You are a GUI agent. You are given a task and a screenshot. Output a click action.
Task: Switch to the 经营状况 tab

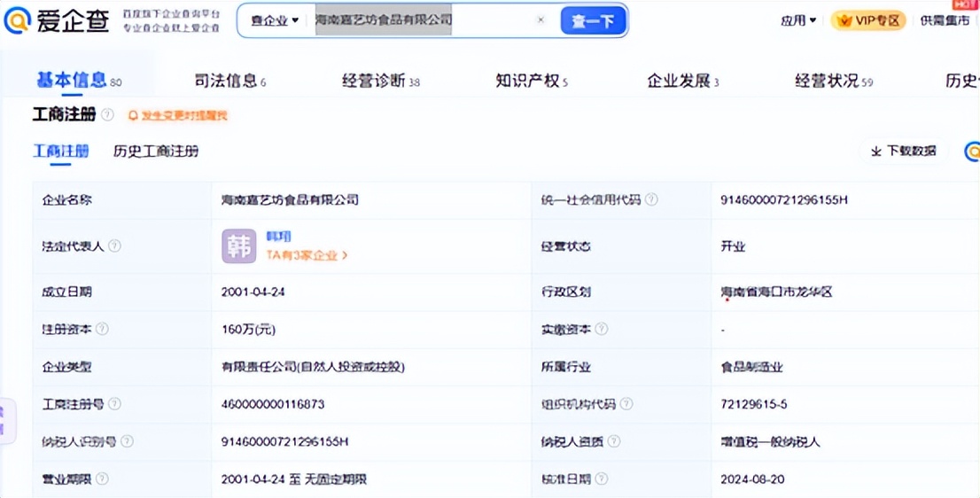coord(834,81)
